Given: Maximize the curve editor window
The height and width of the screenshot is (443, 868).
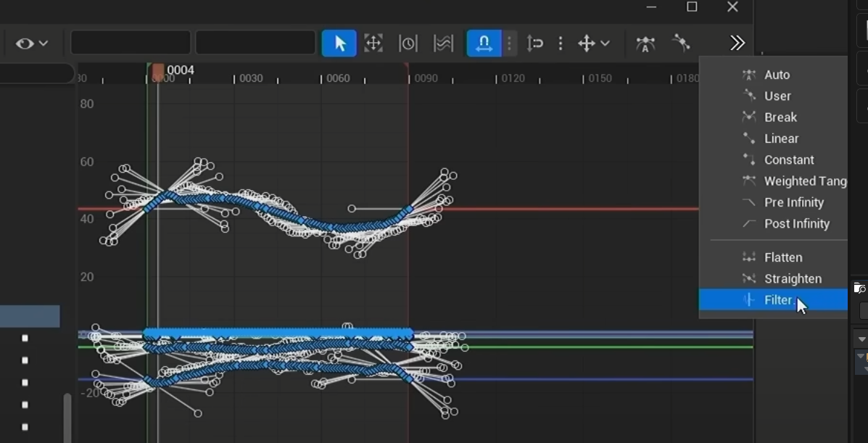Looking at the screenshot, I should pyautogui.click(x=692, y=7).
